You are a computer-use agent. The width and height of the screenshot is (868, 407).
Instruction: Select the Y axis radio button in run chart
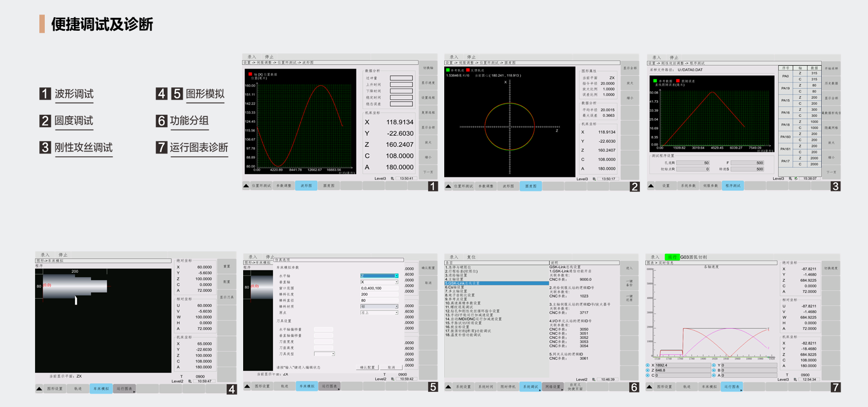(714, 365)
